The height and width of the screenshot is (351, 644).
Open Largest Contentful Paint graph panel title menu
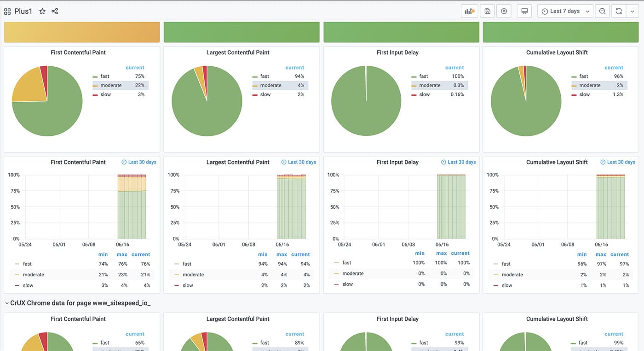(x=238, y=162)
